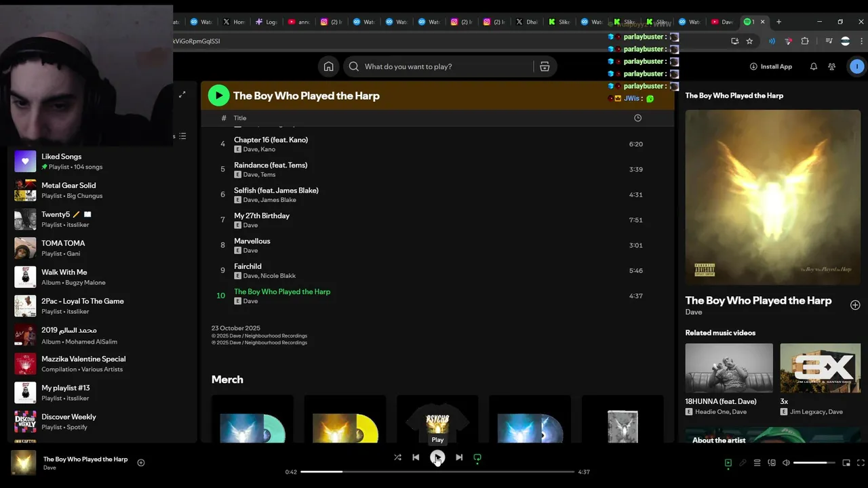The image size is (868, 488).
Task: Bookmark this page with the star icon
Action: (749, 41)
